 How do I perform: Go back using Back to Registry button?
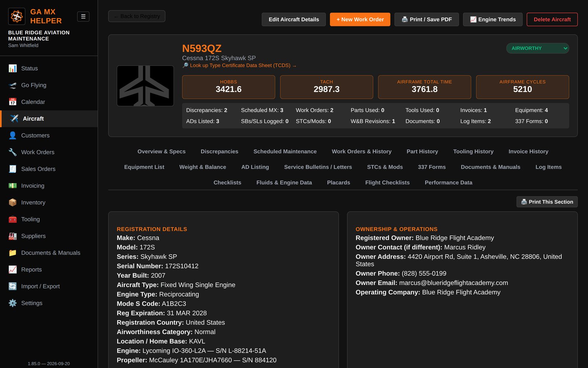[x=137, y=16]
